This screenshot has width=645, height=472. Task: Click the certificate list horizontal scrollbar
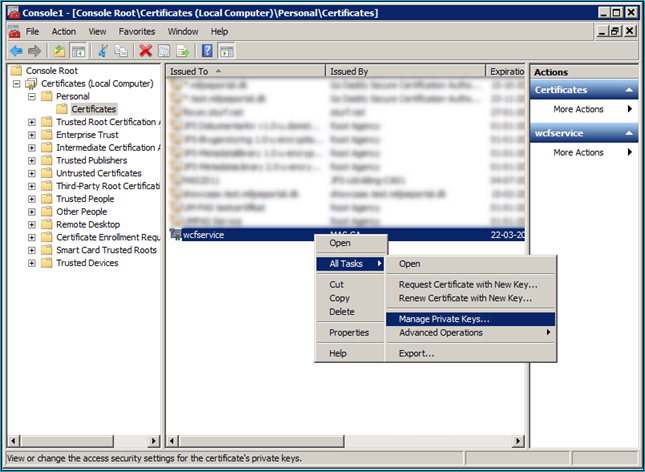(x=345, y=441)
